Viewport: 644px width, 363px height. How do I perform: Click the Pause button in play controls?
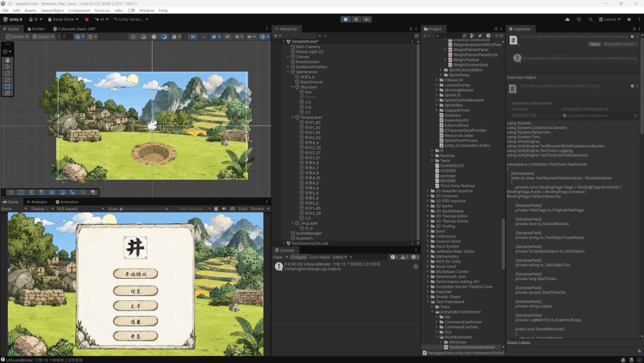(x=356, y=19)
